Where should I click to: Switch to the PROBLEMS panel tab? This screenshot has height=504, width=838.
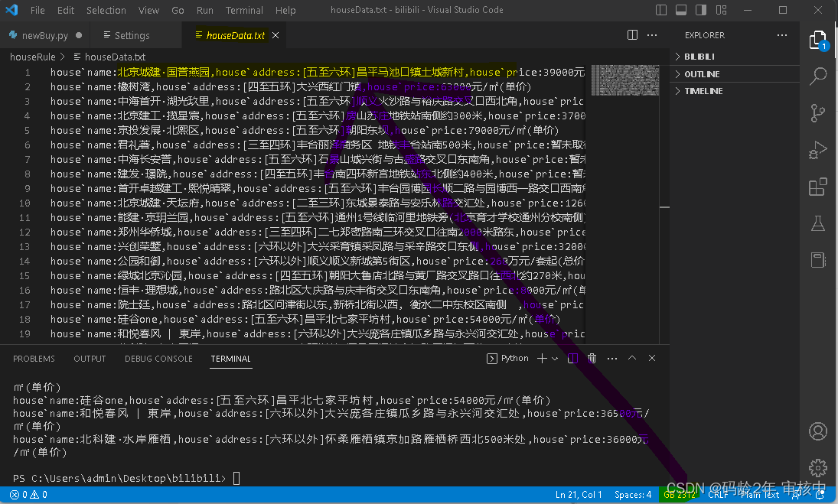point(34,359)
